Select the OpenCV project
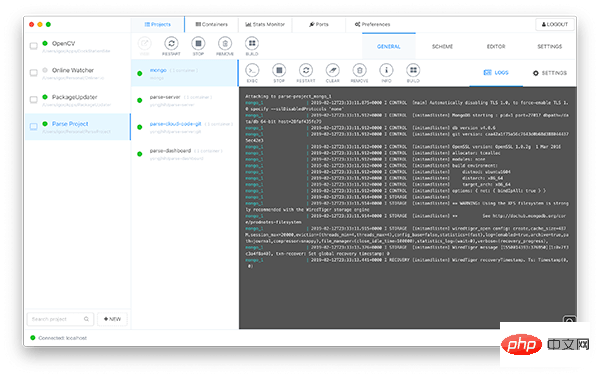Image resolution: width=600 pixels, height=377 pixels. click(78, 46)
